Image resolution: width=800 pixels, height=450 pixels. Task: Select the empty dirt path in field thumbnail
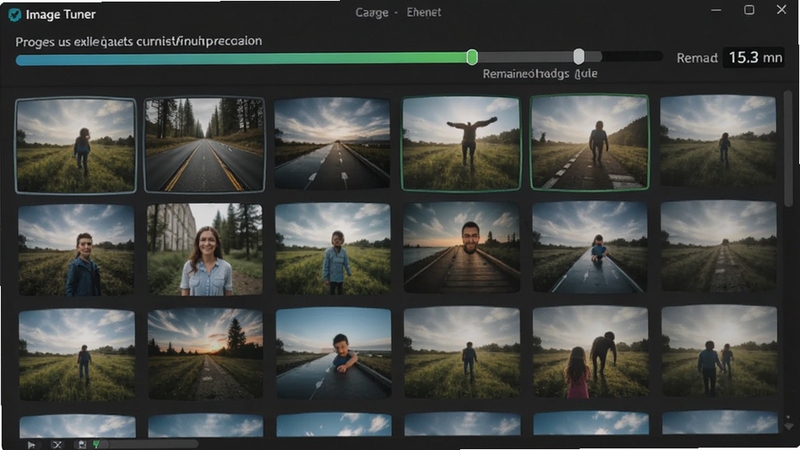click(x=719, y=246)
